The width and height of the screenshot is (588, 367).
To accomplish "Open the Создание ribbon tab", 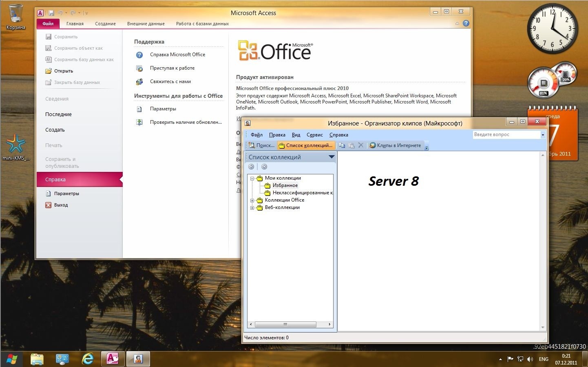I will click(x=105, y=24).
